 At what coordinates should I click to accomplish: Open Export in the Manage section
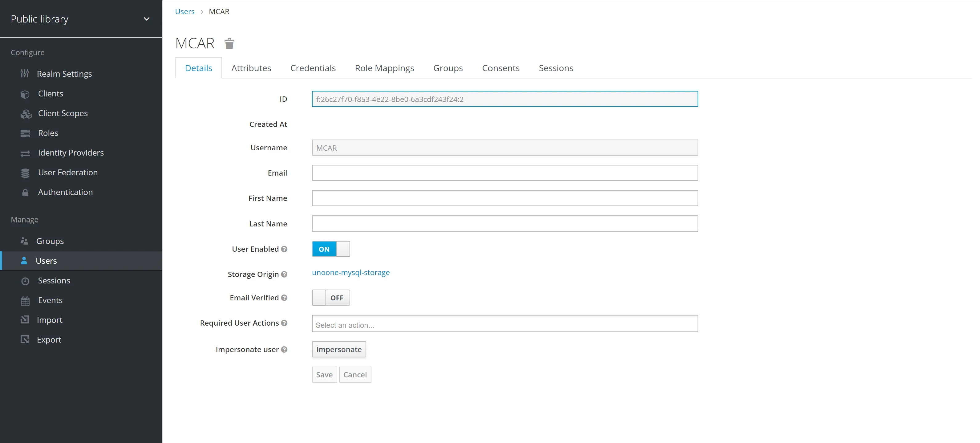49,339
